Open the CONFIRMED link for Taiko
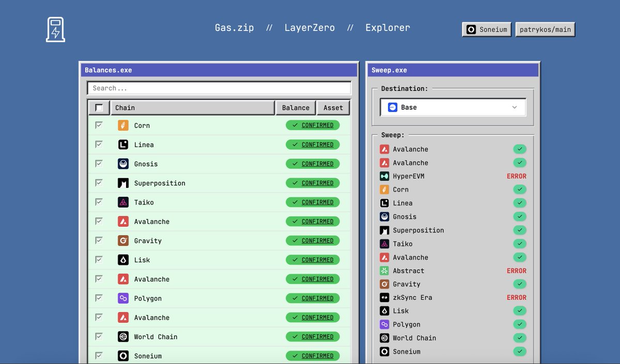This screenshot has height=364, width=620. [313, 202]
